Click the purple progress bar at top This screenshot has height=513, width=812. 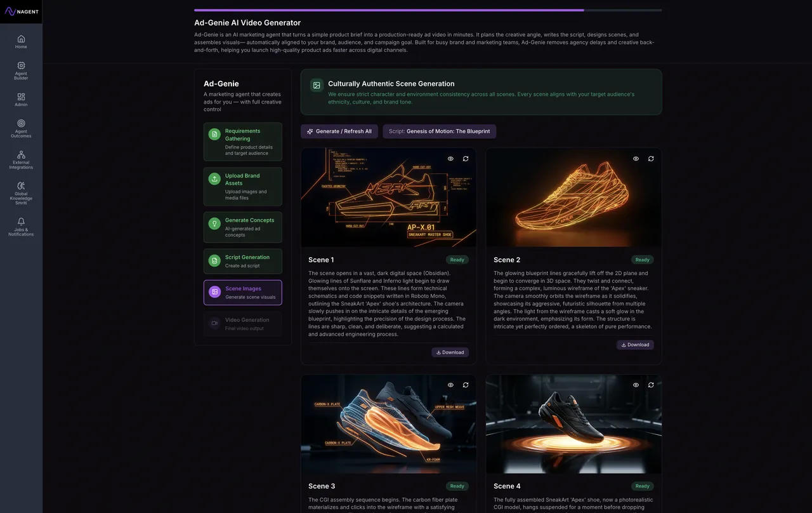[389, 10]
